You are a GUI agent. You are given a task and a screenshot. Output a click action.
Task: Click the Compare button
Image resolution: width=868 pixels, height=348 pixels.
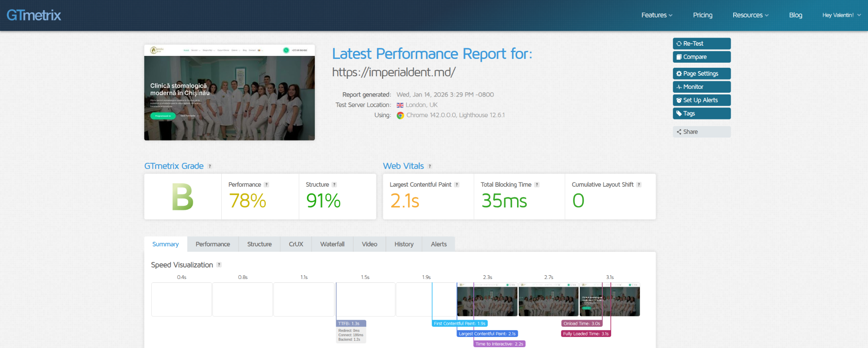coord(701,57)
